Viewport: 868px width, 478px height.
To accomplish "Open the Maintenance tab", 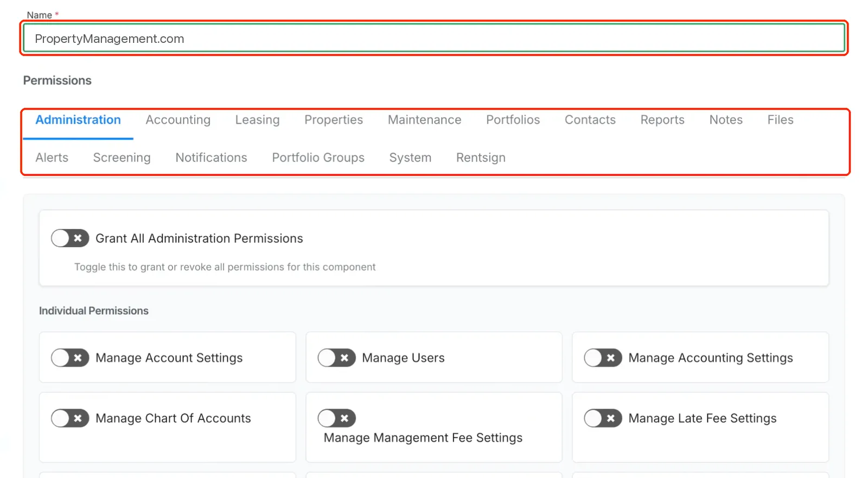I will tap(425, 120).
